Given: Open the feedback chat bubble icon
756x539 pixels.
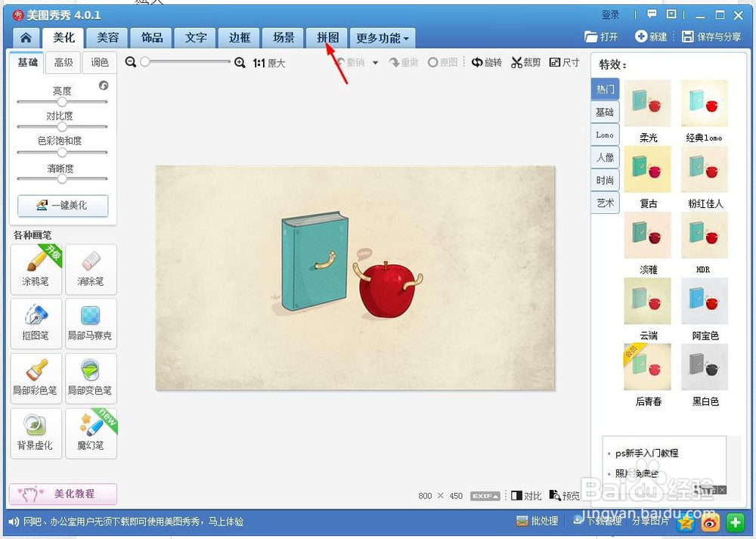Looking at the screenshot, I should [652, 14].
